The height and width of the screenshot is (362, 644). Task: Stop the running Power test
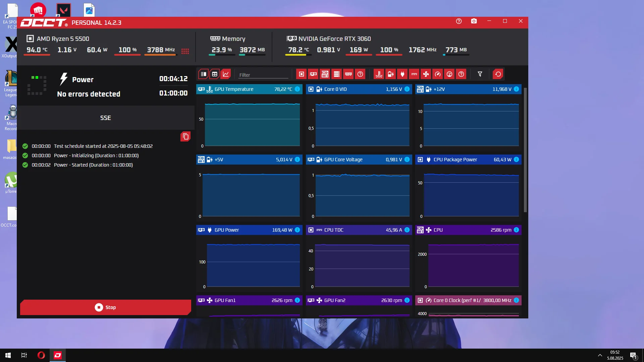[106, 307]
